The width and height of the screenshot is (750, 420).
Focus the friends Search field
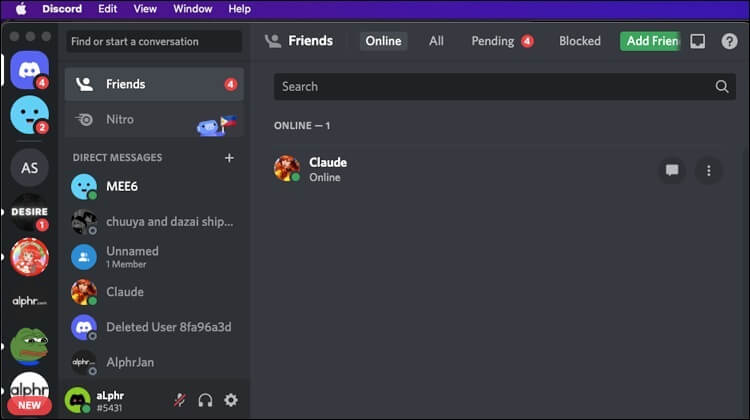505,87
